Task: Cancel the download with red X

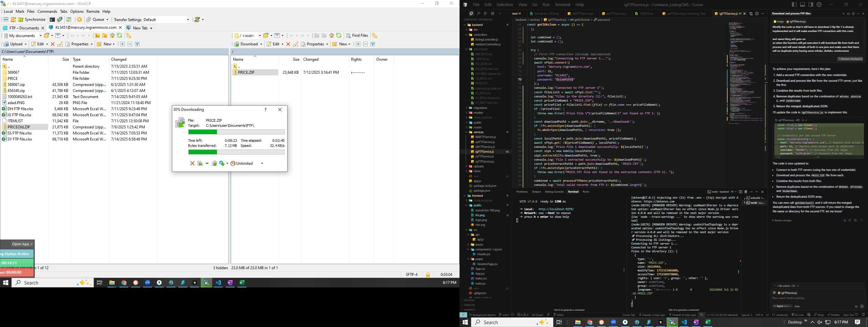Action: coord(192,163)
